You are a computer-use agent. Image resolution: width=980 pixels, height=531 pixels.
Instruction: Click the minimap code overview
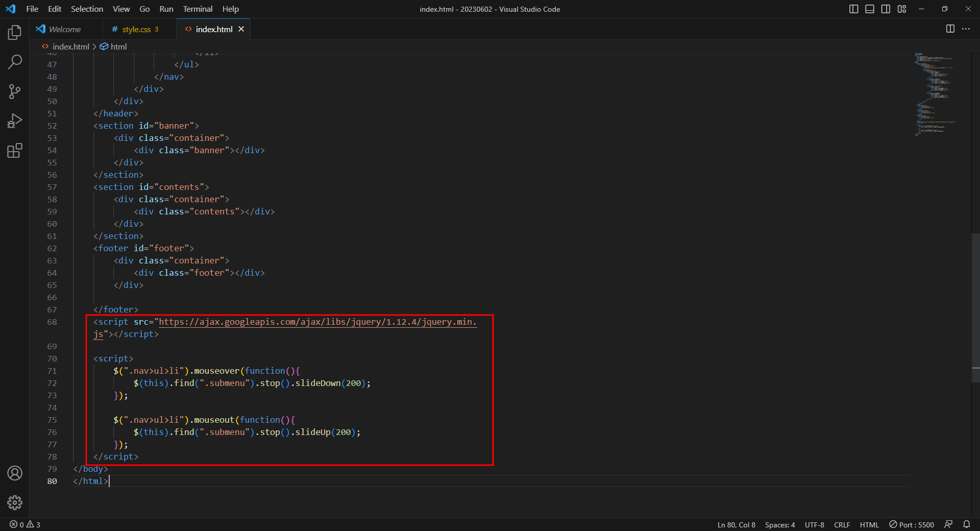pyautogui.click(x=935, y=94)
